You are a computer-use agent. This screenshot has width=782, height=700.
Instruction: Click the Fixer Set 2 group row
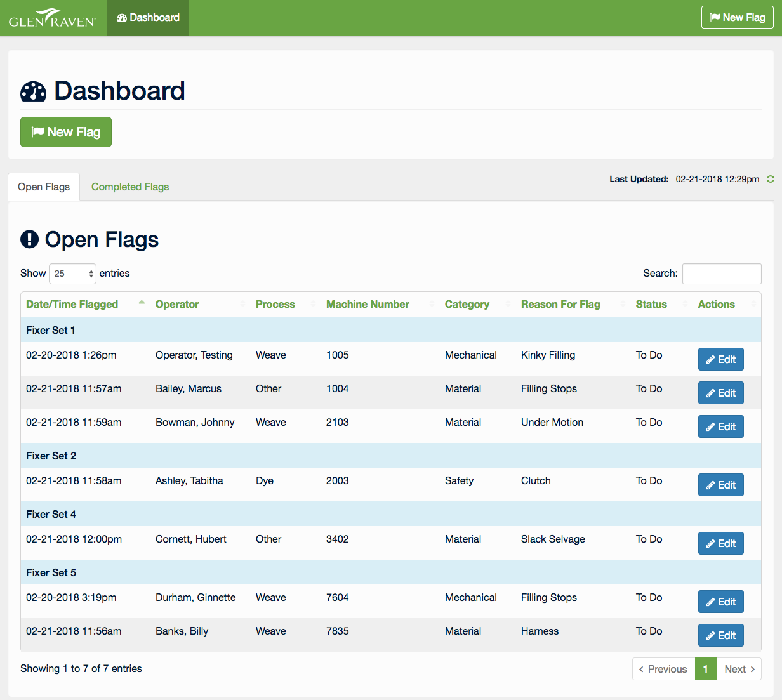[391, 456]
